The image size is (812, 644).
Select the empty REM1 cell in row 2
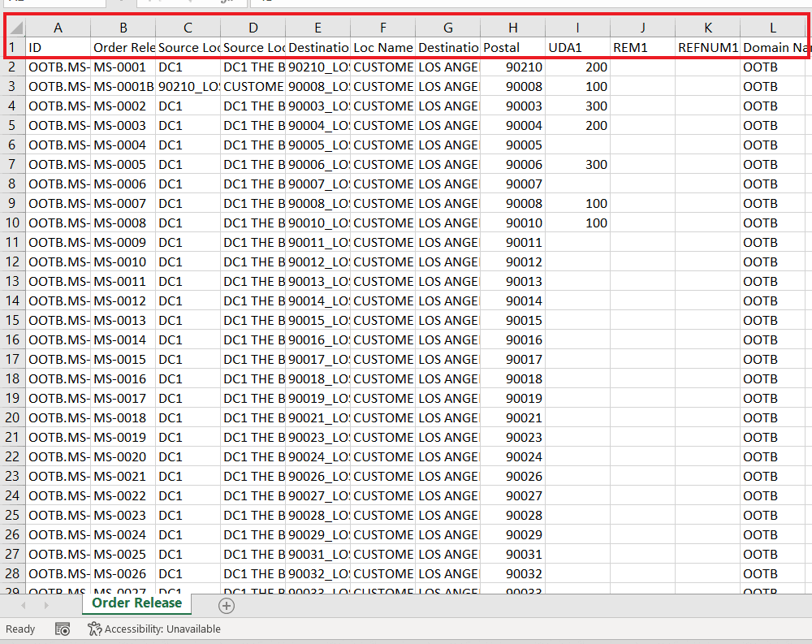coord(643,67)
